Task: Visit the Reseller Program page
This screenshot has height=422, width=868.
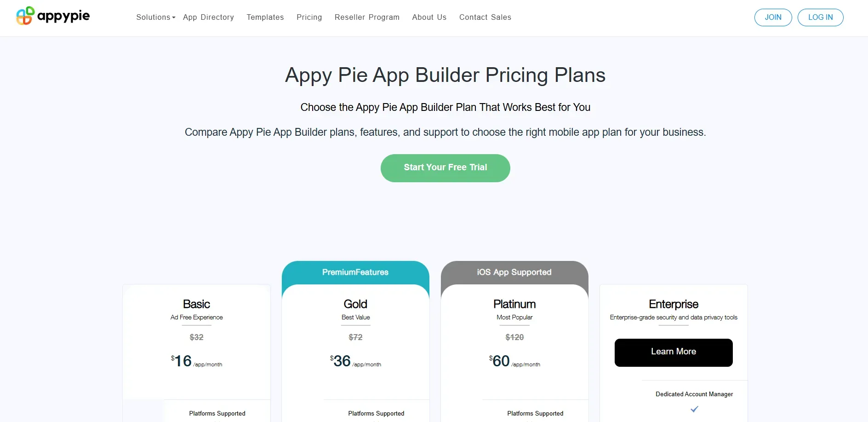Action: tap(367, 17)
